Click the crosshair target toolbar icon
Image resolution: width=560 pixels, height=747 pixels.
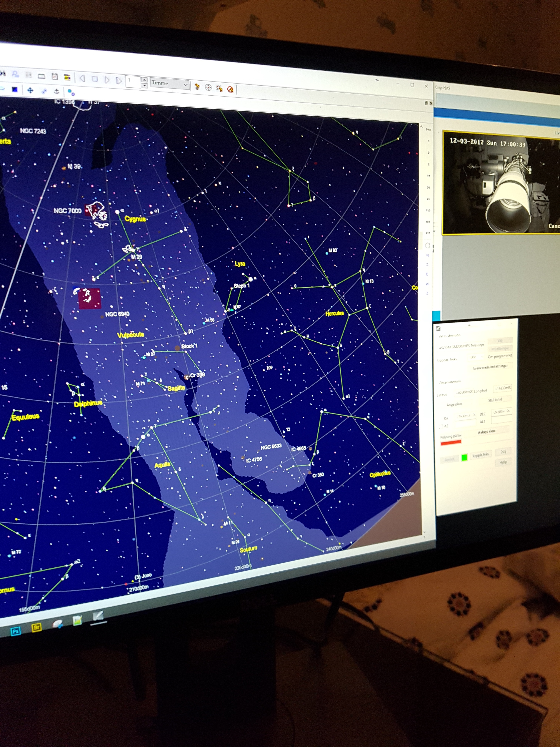pyautogui.click(x=208, y=88)
